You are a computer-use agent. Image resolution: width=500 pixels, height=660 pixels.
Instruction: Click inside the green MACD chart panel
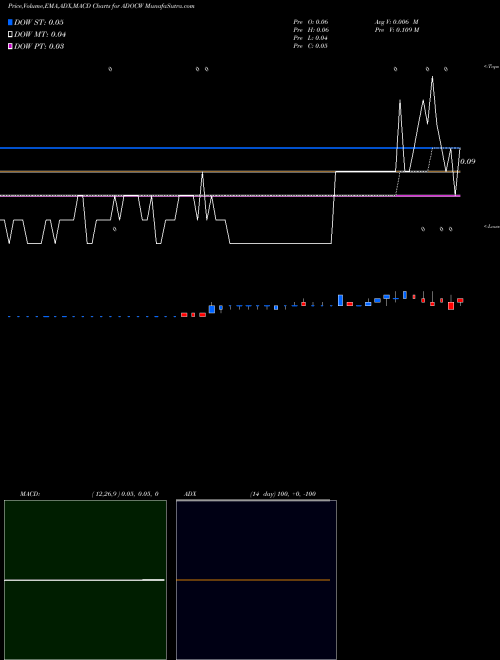coord(85,580)
